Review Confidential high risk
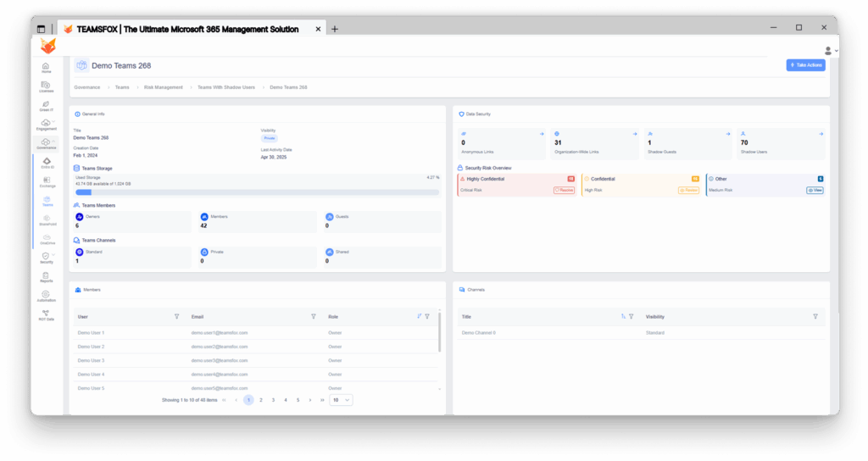This screenshot has width=868, height=461. tap(688, 190)
